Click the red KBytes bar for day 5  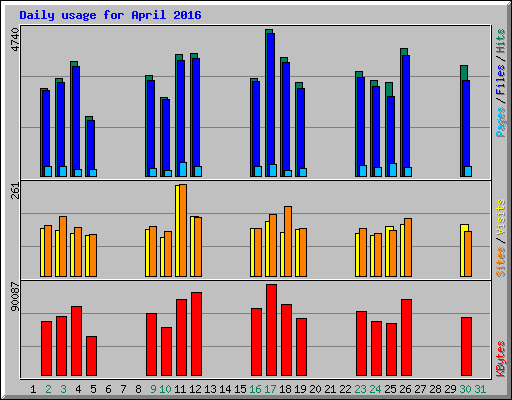91,356
